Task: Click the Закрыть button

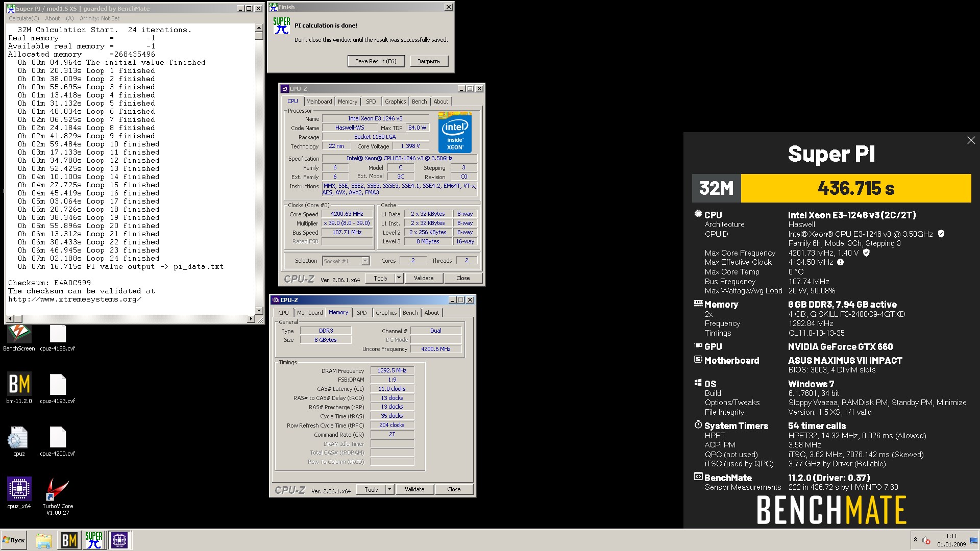Action: pyautogui.click(x=429, y=61)
